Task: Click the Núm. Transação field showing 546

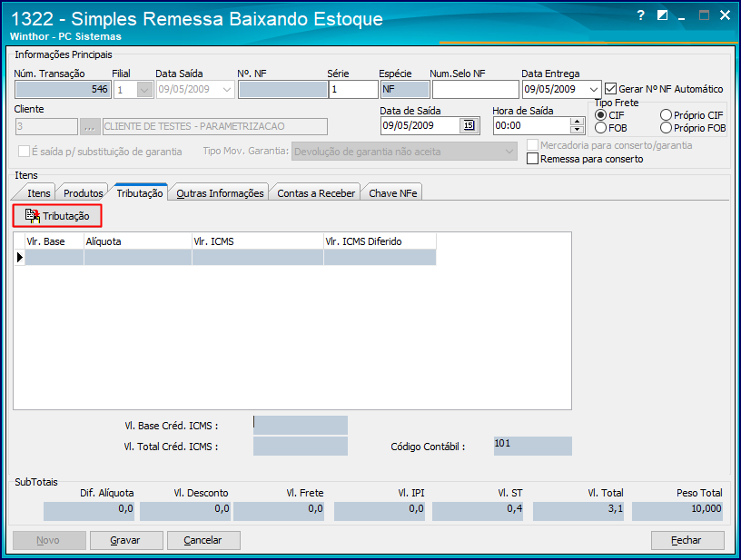Action: tap(63, 89)
